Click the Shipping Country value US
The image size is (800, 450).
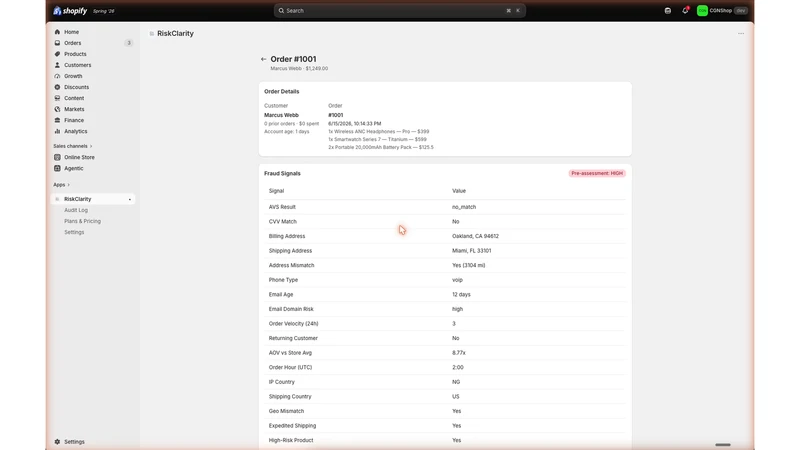pyautogui.click(x=456, y=396)
